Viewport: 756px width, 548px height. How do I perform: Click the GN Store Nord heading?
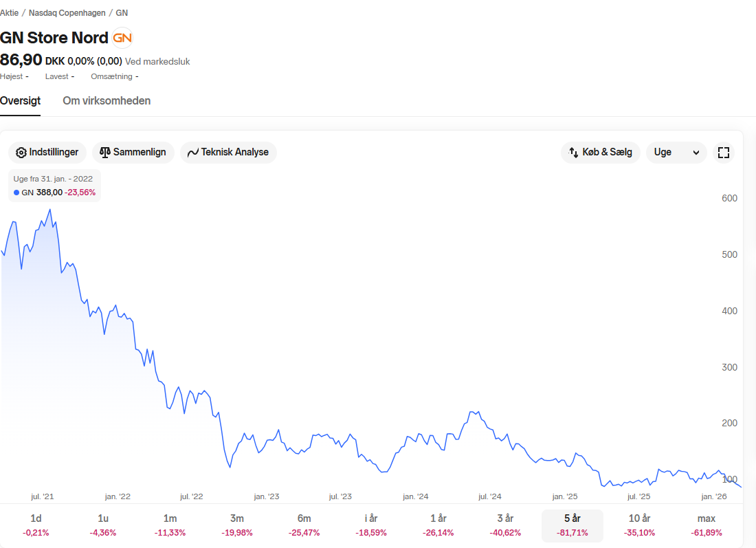point(54,38)
